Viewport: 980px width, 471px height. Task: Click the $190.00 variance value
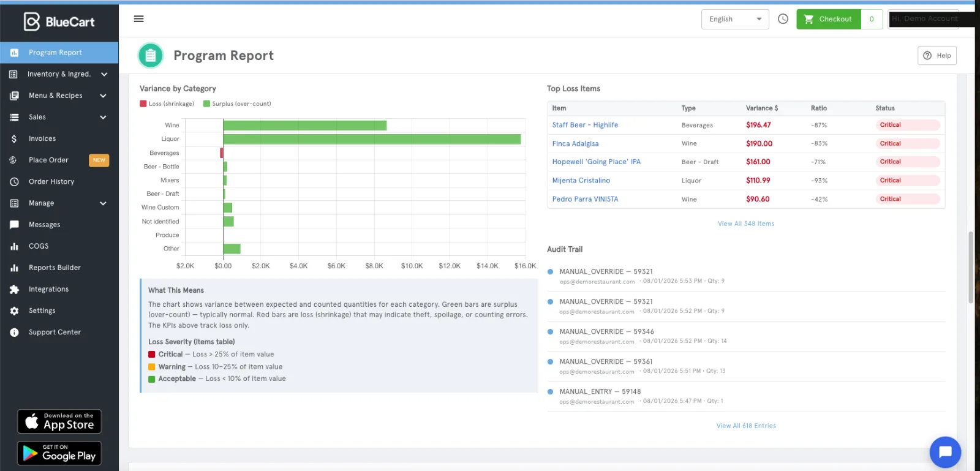759,143
